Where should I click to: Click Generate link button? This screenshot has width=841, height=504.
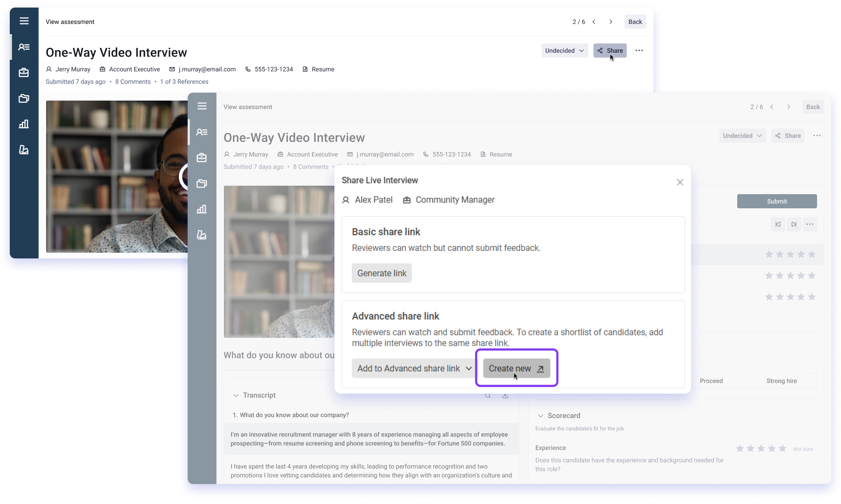[382, 273]
